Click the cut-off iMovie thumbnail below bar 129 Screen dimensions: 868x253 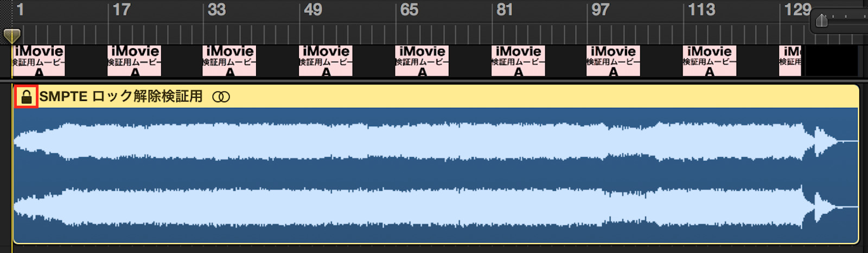point(790,60)
